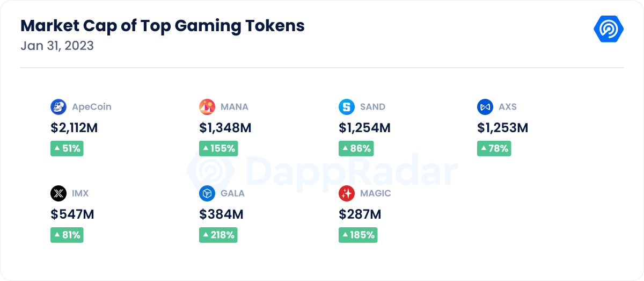This screenshot has width=644, height=281.
Task: Click the SAND $1,254M market cap value
Action: click(x=364, y=128)
